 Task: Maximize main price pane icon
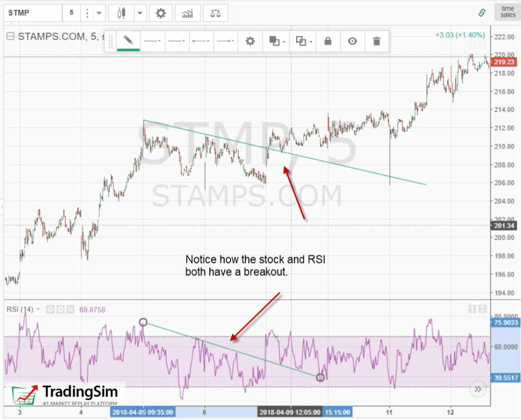point(482,45)
